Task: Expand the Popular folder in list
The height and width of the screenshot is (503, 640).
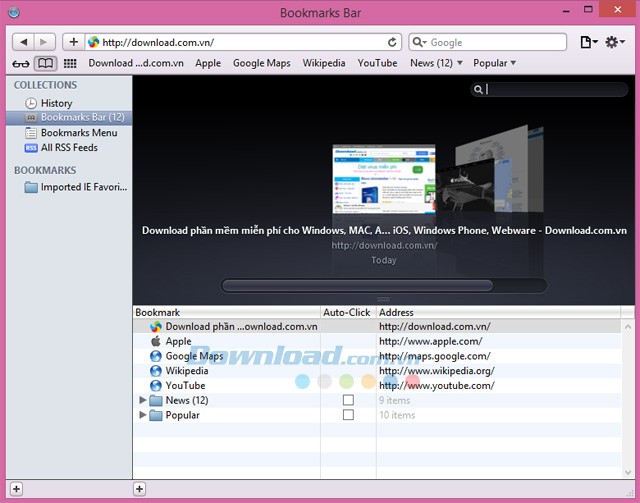Action: pos(142,415)
